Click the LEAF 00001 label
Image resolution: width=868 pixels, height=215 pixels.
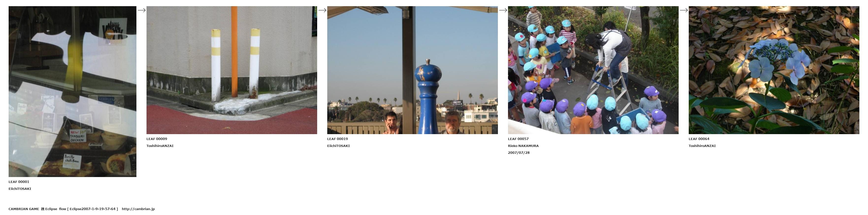point(19,182)
